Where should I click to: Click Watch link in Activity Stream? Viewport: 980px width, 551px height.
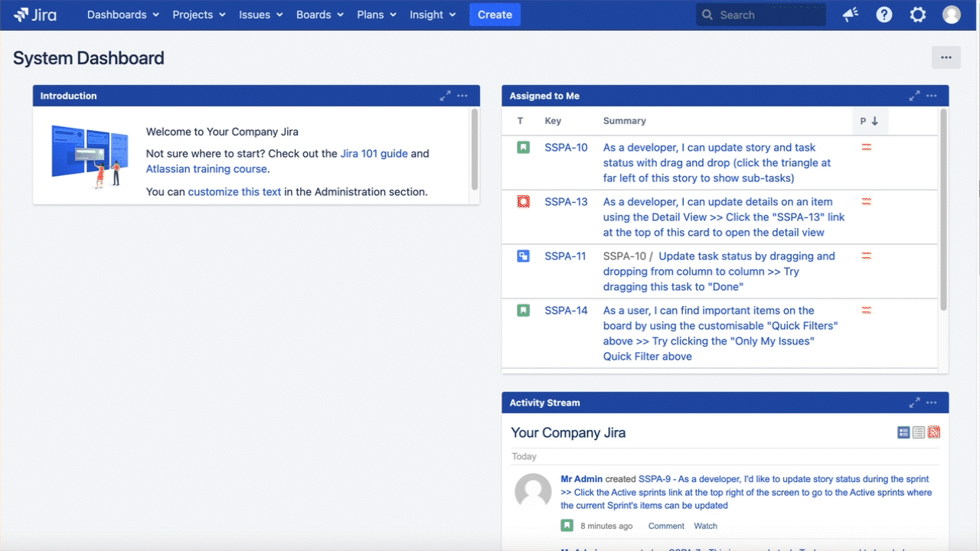coord(705,526)
